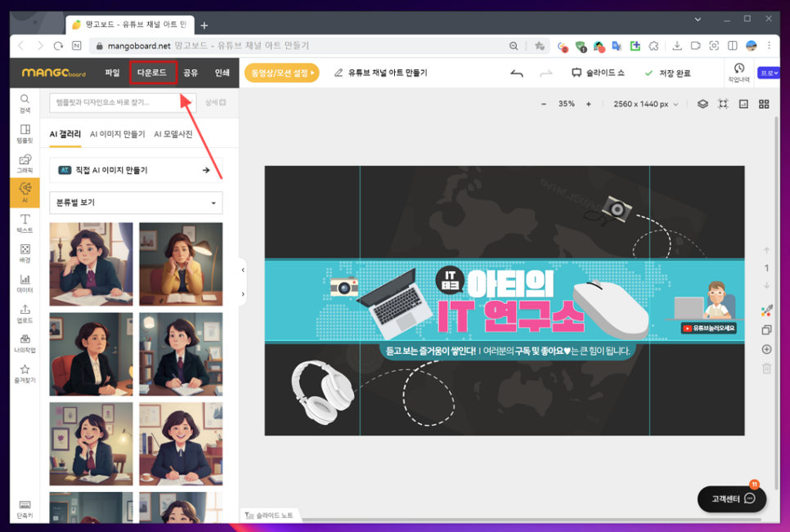This screenshot has width=790, height=532.
Task: Delete the slide with trash icon
Action: click(766, 369)
